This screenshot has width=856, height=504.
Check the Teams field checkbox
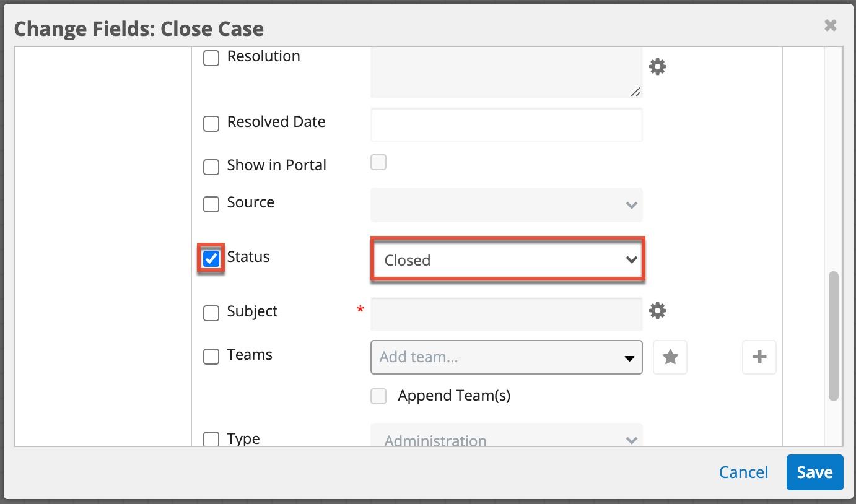(x=211, y=356)
